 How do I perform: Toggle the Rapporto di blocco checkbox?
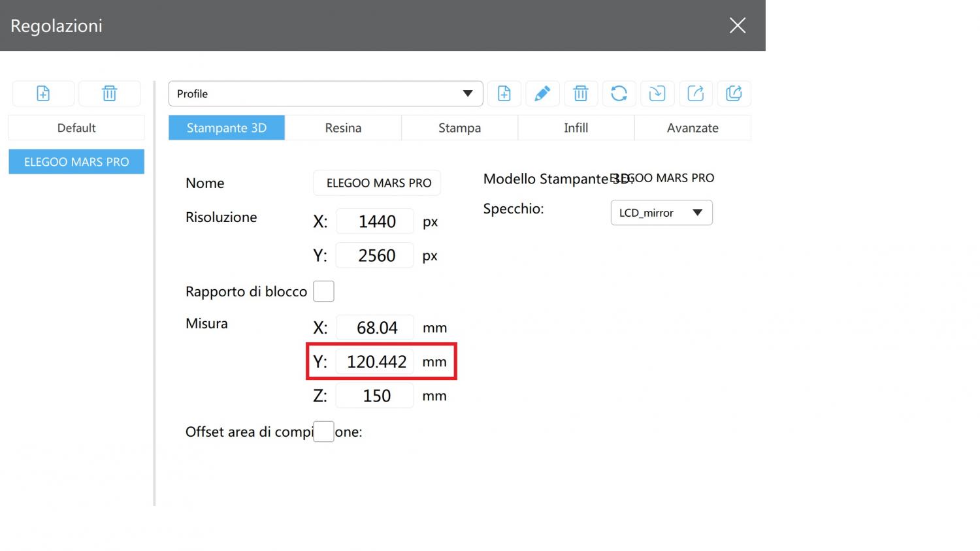(x=323, y=291)
